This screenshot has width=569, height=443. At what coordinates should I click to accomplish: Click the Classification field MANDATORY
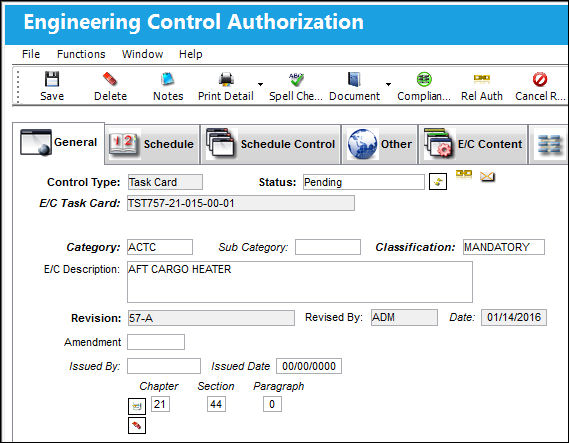504,247
